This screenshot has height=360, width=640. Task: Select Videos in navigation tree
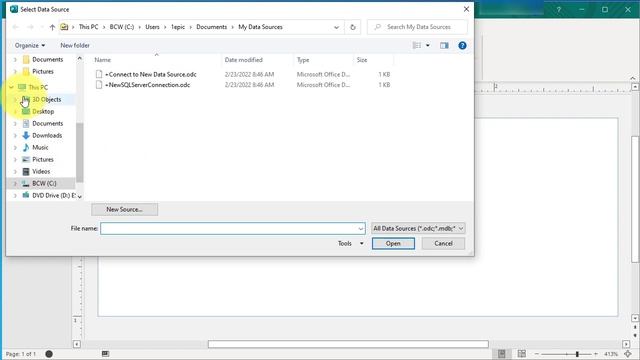[41, 171]
